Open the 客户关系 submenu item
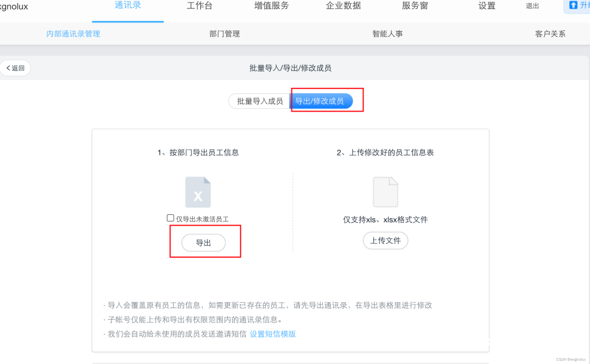This screenshot has height=364, width=590. tap(550, 34)
